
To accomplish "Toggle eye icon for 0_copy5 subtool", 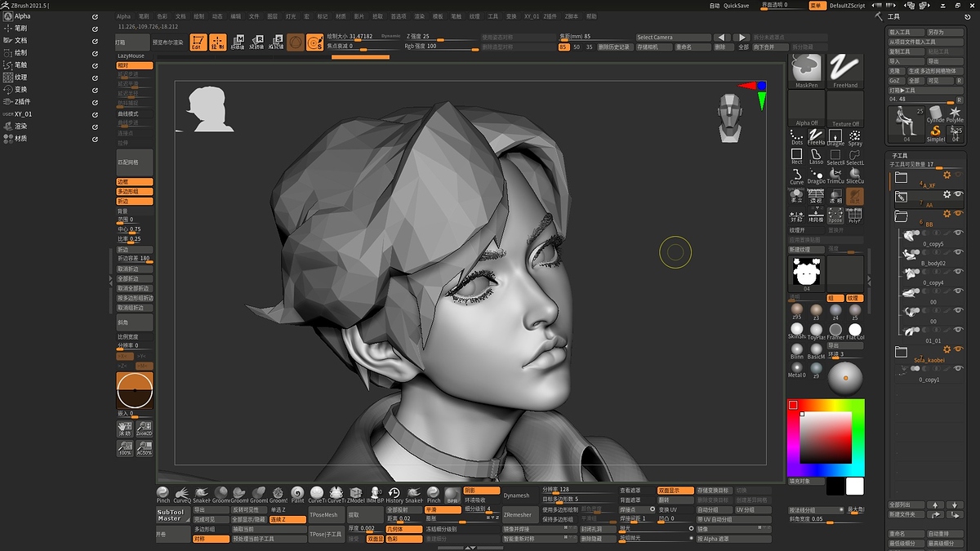I will click(x=958, y=233).
